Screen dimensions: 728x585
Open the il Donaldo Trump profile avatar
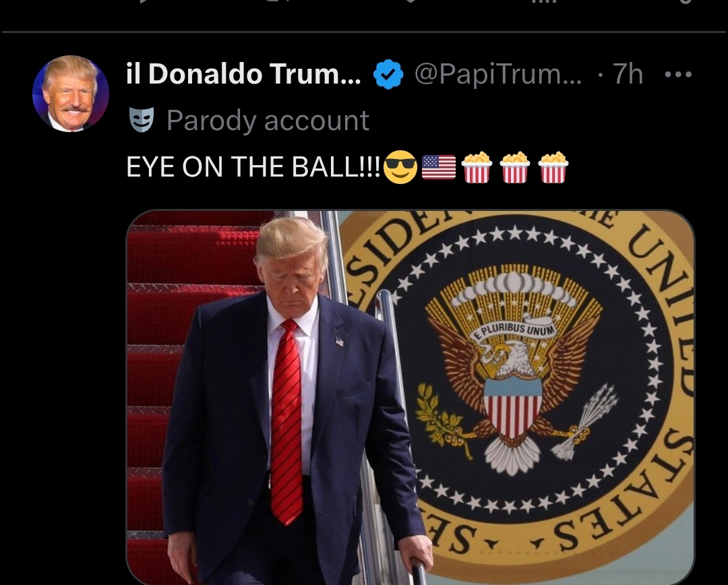(71, 94)
